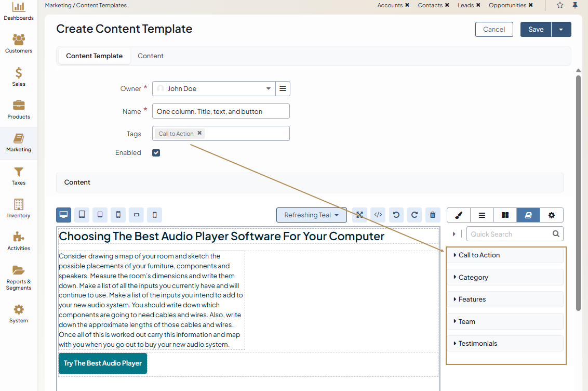588x391 pixels.
Task: Expand the Testimonials snippet category
Action: tap(477, 344)
